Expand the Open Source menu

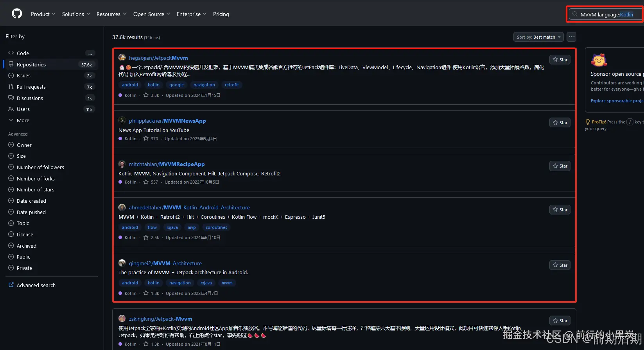click(x=152, y=14)
